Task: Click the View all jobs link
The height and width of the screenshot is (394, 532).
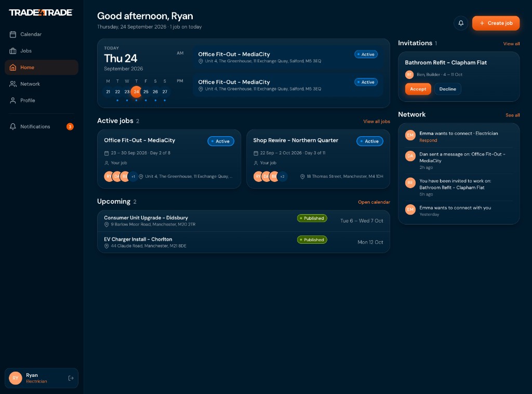Action: pyautogui.click(x=377, y=122)
